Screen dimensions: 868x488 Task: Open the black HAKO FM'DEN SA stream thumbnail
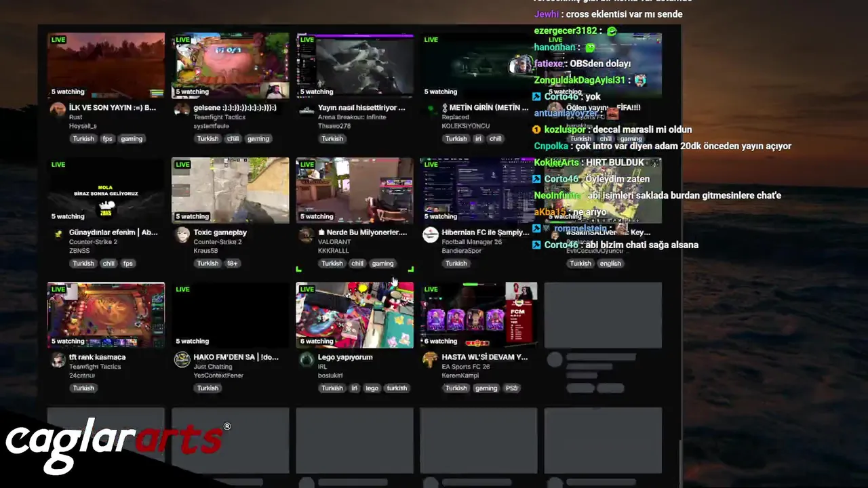pyautogui.click(x=231, y=315)
